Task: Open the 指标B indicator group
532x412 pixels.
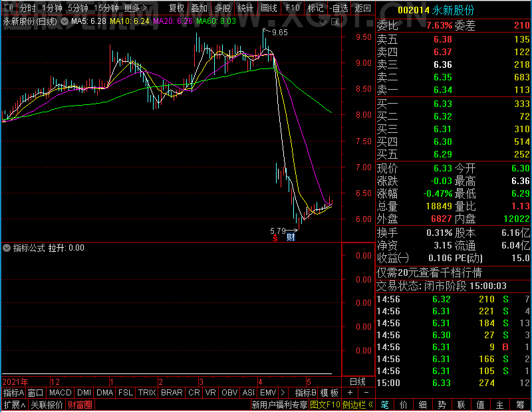Action: (x=306, y=393)
